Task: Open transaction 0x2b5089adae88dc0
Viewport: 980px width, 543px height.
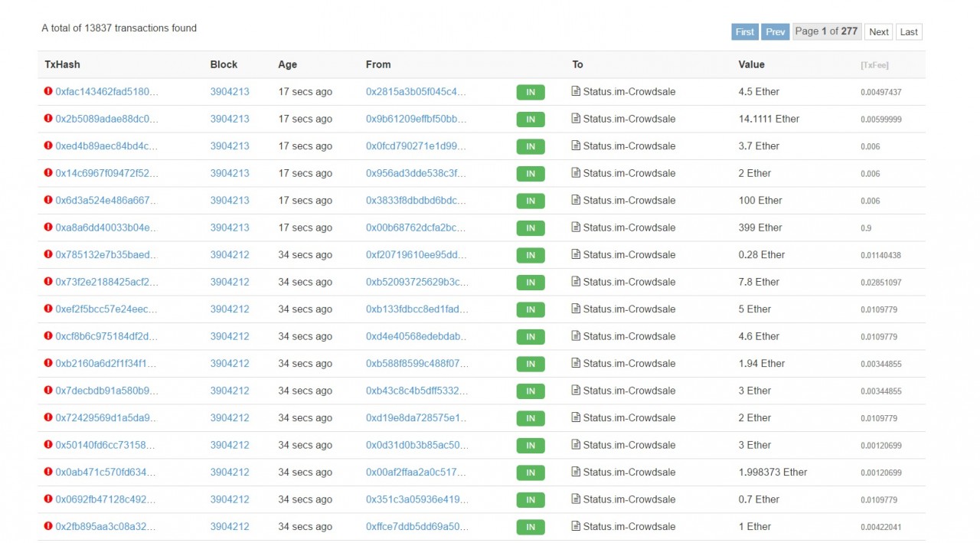Action: (107, 119)
